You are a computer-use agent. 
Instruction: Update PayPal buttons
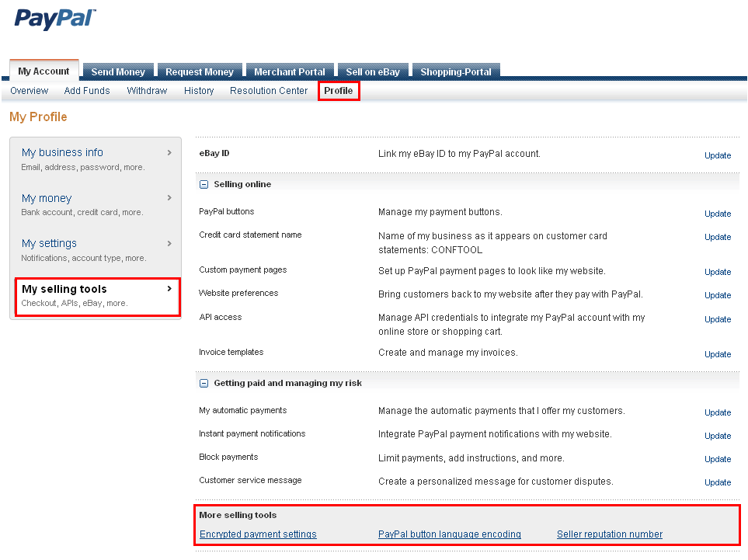point(718,214)
